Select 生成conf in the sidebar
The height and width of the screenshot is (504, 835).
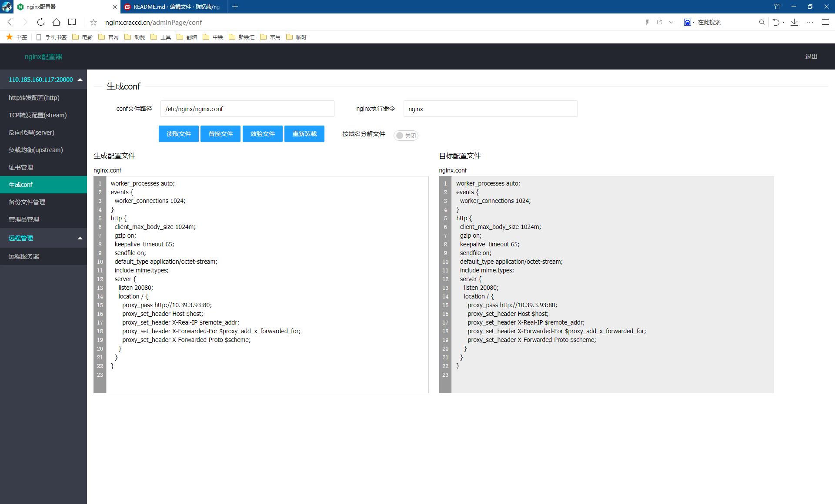pos(43,185)
